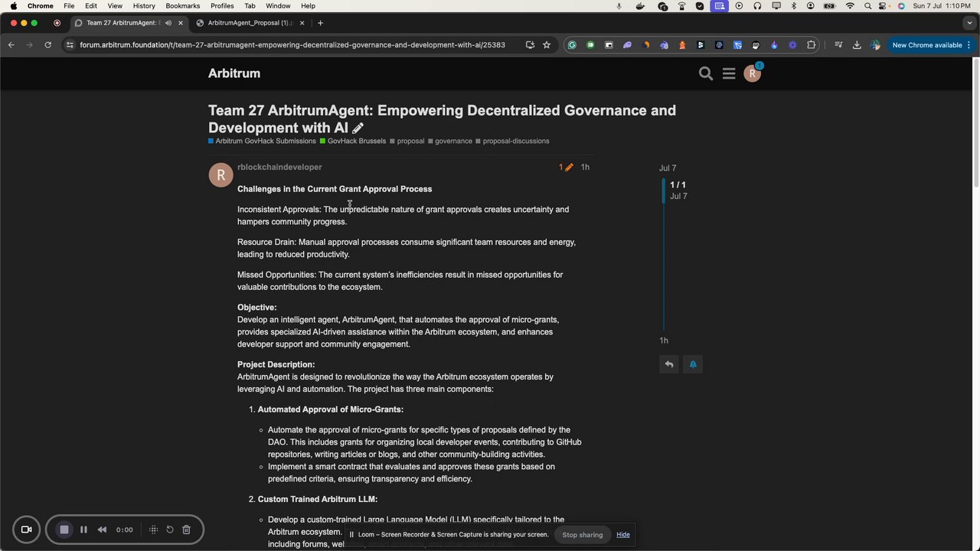Stop the Loom recording
980x551 pixels.
coord(64,530)
